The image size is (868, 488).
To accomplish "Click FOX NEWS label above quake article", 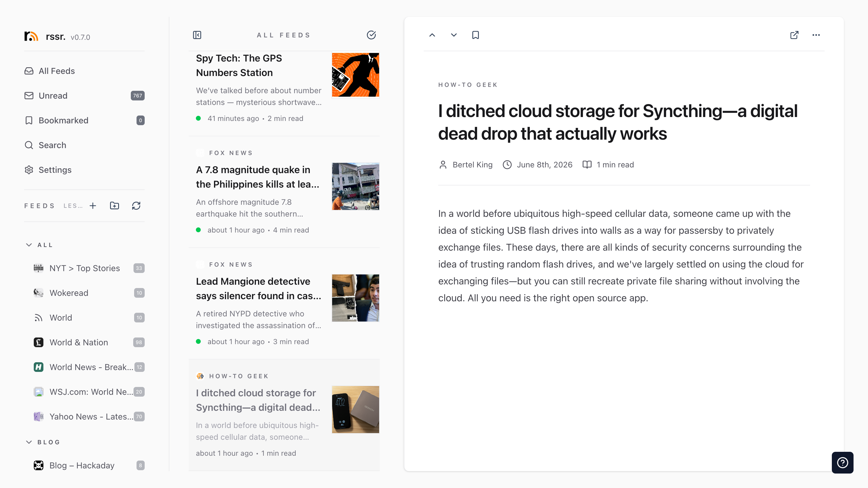I will click(x=231, y=153).
